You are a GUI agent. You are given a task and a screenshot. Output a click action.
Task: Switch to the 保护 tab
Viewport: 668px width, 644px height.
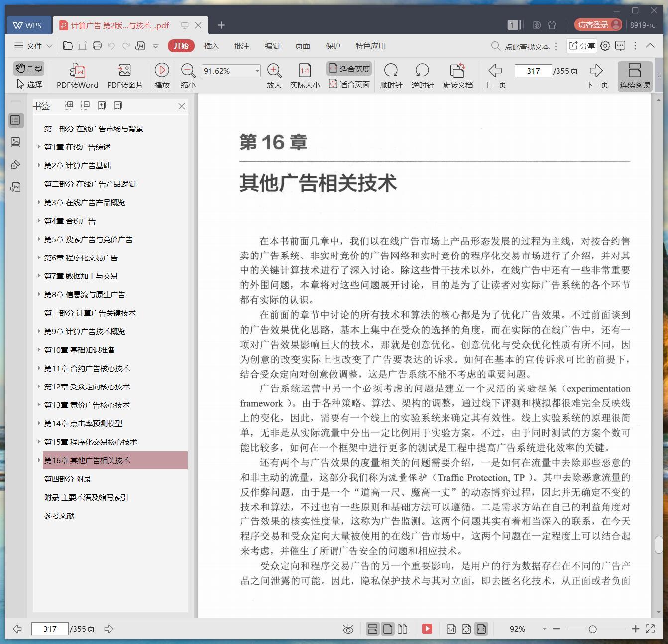pyautogui.click(x=333, y=46)
